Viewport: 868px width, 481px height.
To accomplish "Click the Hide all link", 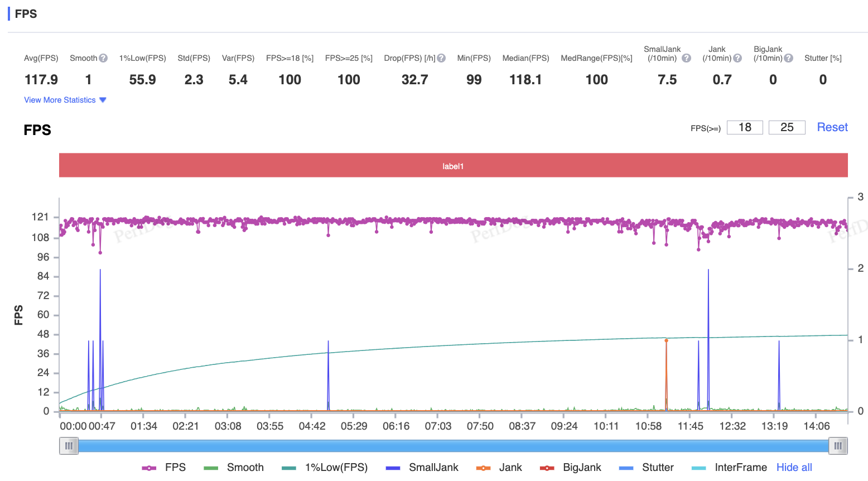I will pyautogui.click(x=794, y=468).
